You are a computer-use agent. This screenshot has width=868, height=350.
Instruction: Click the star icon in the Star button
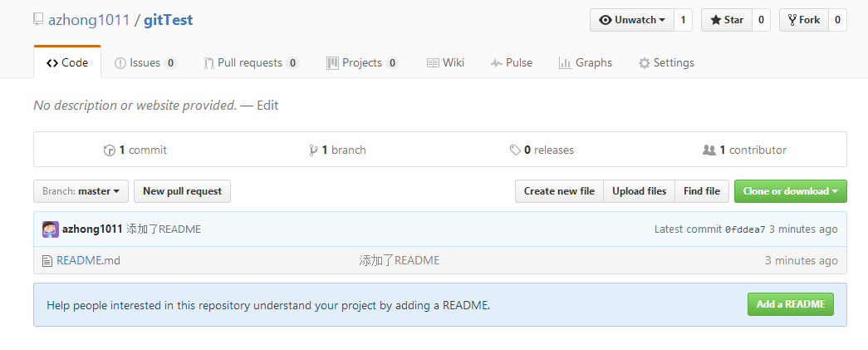point(716,20)
